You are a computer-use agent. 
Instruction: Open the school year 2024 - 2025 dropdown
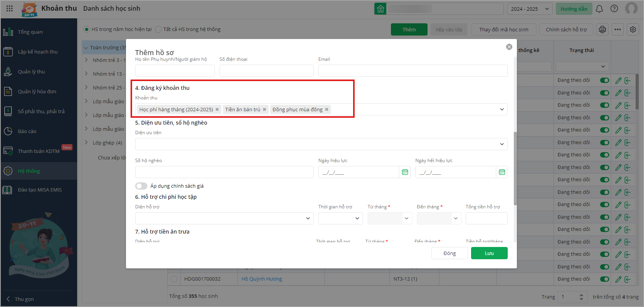click(529, 9)
